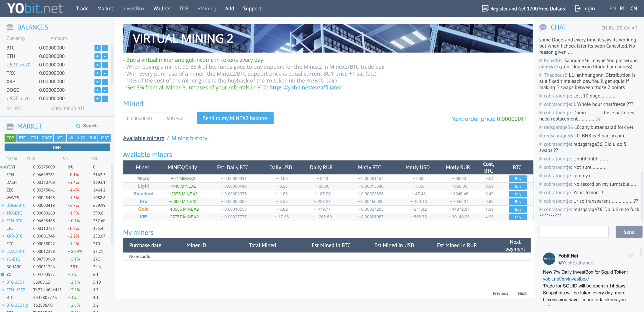Switch site language to CN
This screenshot has width=644, height=312.
(x=634, y=8)
